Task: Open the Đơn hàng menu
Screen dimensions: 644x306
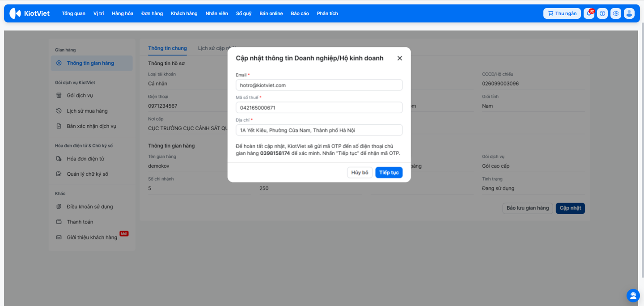Action: [x=152, y=13]
